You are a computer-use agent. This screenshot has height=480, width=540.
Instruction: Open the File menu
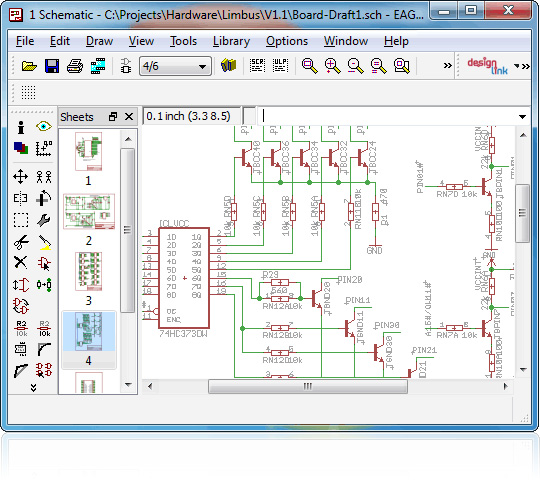tap(25, 41)
